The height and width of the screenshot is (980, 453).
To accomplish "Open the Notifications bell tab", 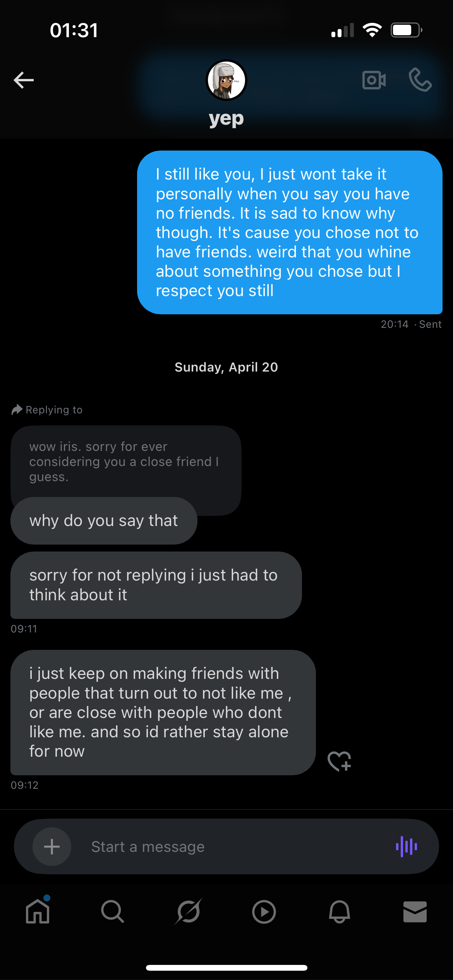I will click(x=340, y=911).
